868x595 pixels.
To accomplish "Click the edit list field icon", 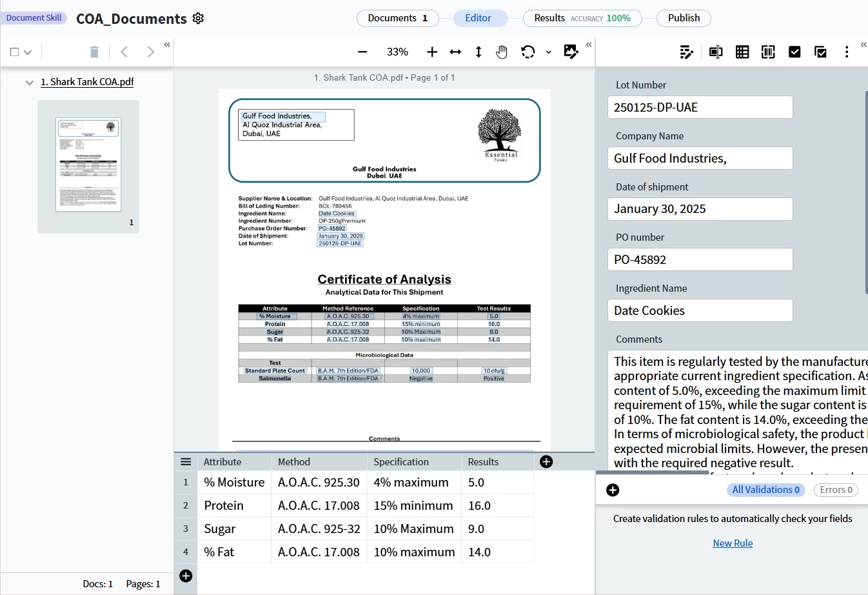I will pos(687,52).
